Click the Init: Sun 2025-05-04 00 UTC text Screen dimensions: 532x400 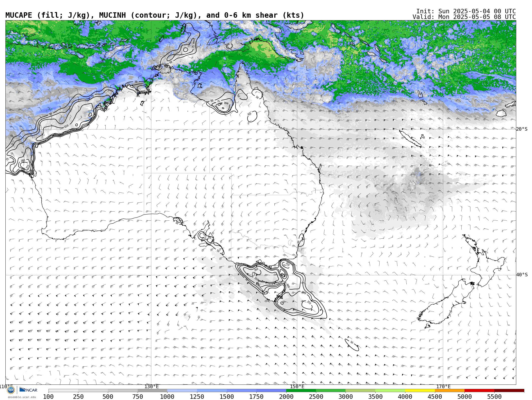pos(466,11)
